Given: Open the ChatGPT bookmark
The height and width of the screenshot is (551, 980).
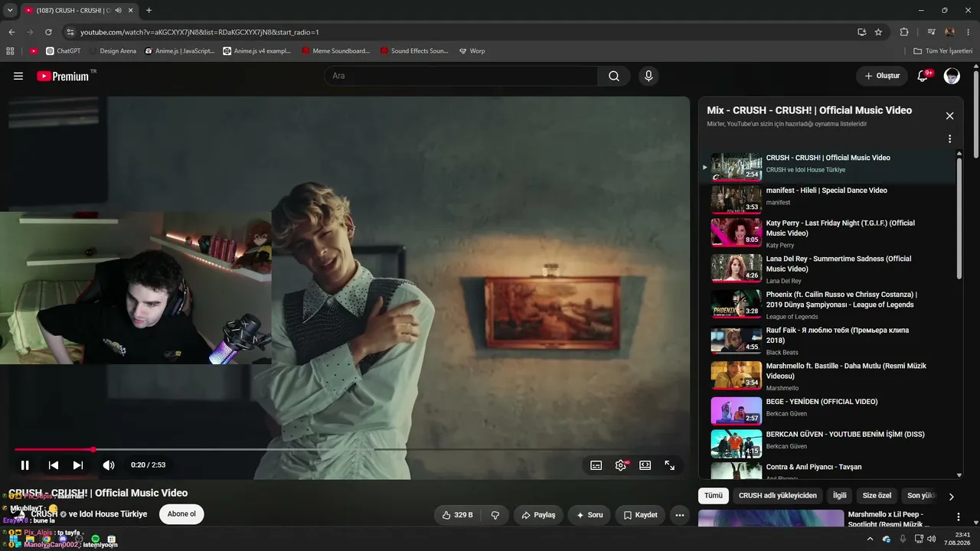Looking at the screenshot, I should (x=63, y=51).
